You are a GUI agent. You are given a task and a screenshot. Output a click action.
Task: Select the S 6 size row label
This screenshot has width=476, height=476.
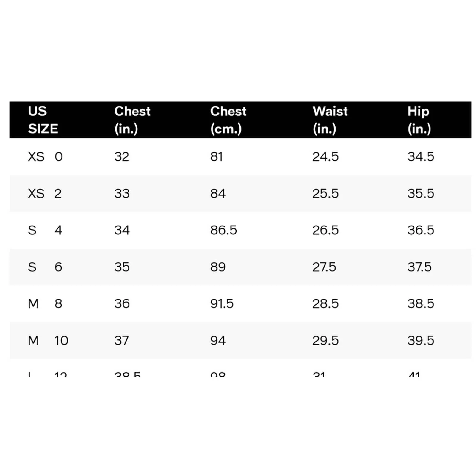[x=45, y=267]
